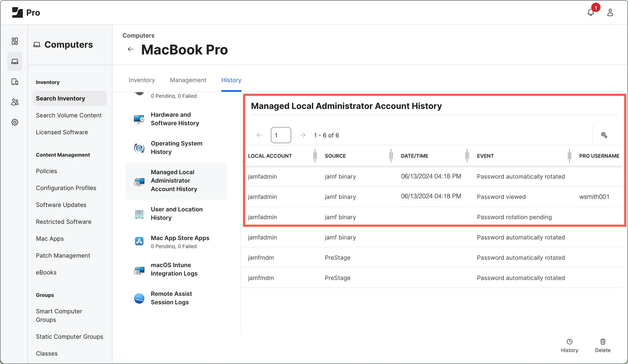Open the notifications bell
This screenshot has width=628, height=364.
click(591, 12)
